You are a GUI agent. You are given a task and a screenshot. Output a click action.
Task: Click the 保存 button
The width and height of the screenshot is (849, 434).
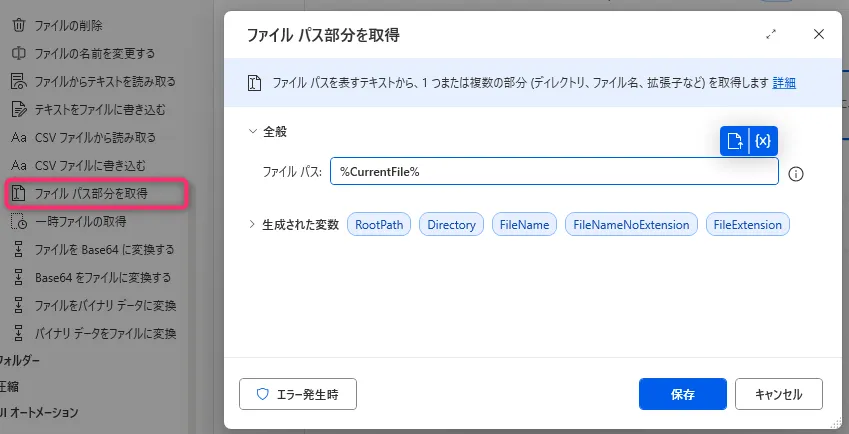682,394
